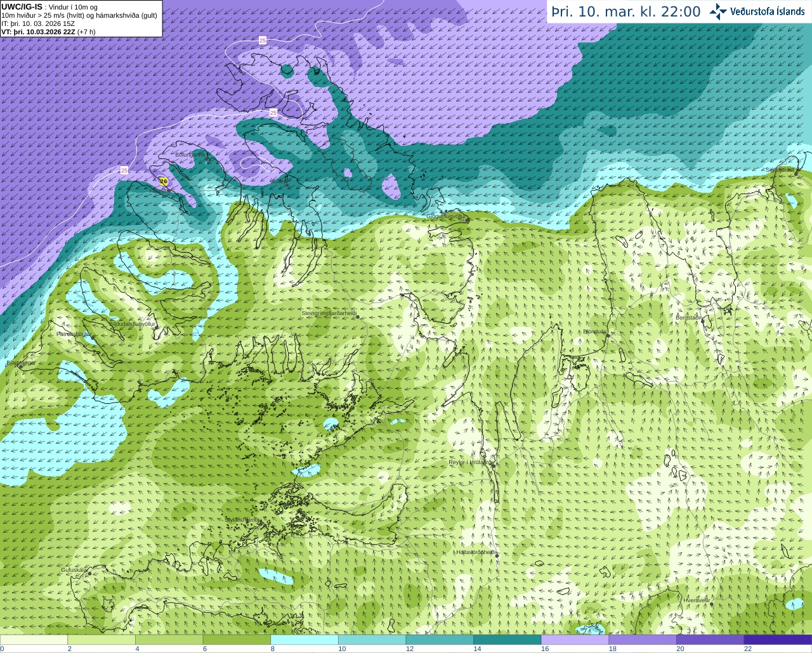The width and height of the screenshot is (812, 653).
Task: Click the legend scale value 16
Action: point(545,649)
